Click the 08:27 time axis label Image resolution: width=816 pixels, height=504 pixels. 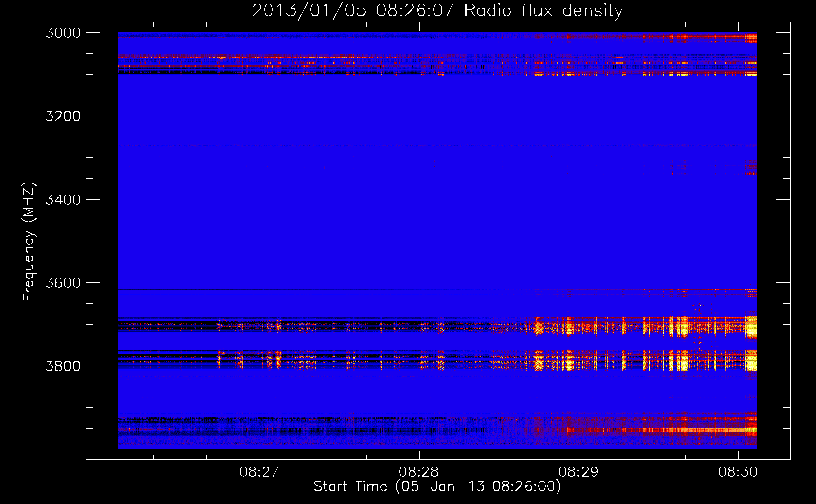pos(259,472)
